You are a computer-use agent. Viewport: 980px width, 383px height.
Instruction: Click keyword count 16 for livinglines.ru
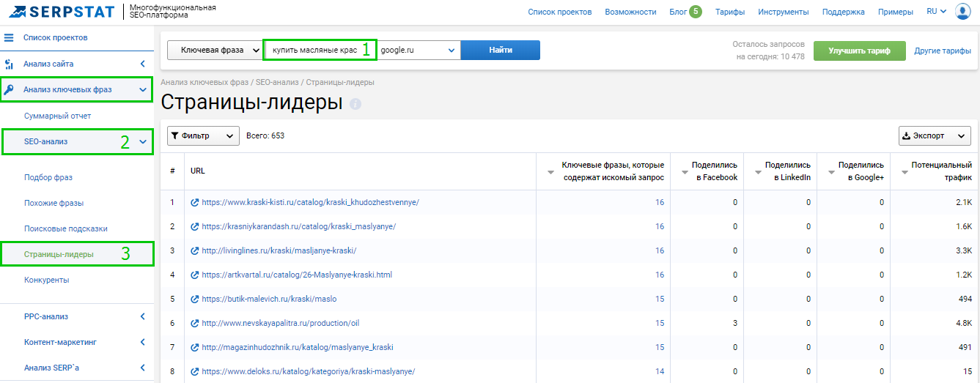pyautogui.click(x=660, y=250)
